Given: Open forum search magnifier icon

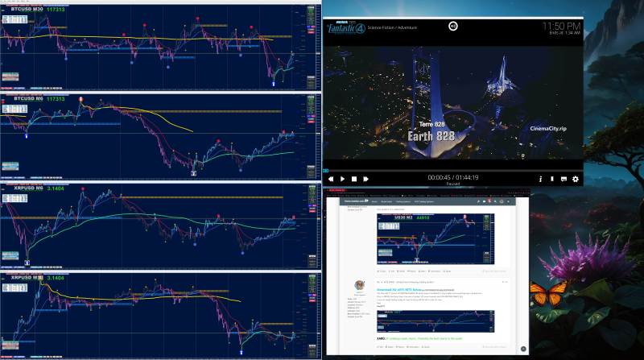Looking at the screenshot, I should [495, 201].
